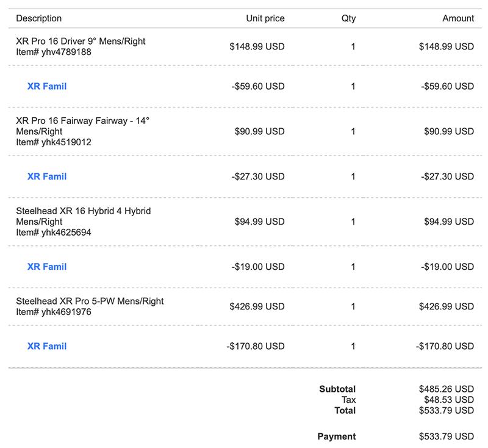Screen dimensions: 488x448
Task: Select the Steelhead XR Pro 5-PW item name
Action: (x=90, y=302)
